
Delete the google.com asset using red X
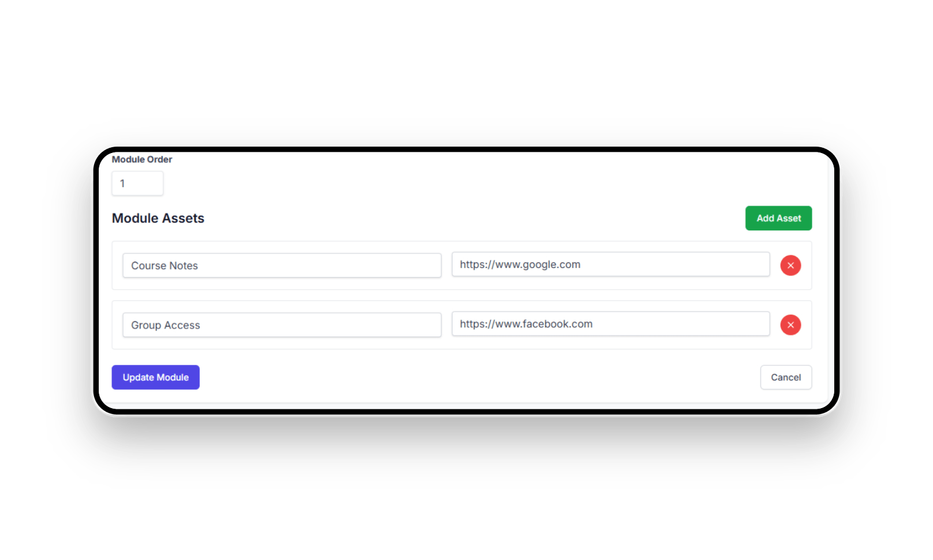click(x=790, y=266)
